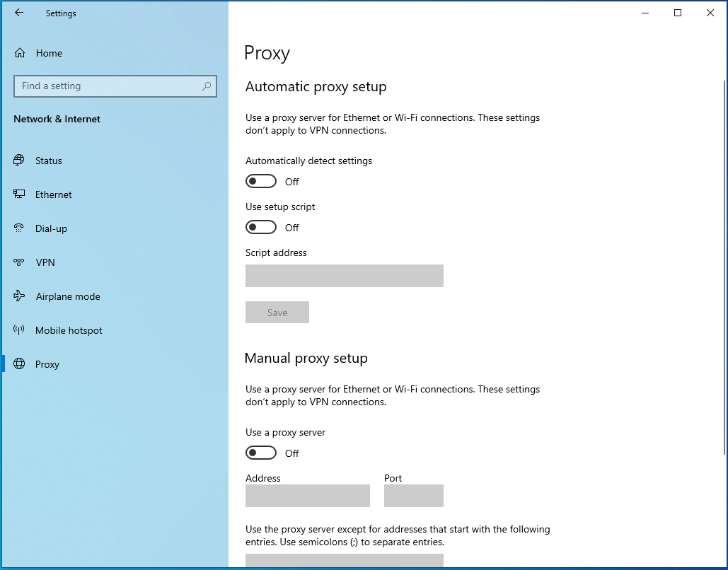This screenshot has width=728, height=570.
Task: Click the Script address field
Action: pyautogui.click(x=345, y=276)
